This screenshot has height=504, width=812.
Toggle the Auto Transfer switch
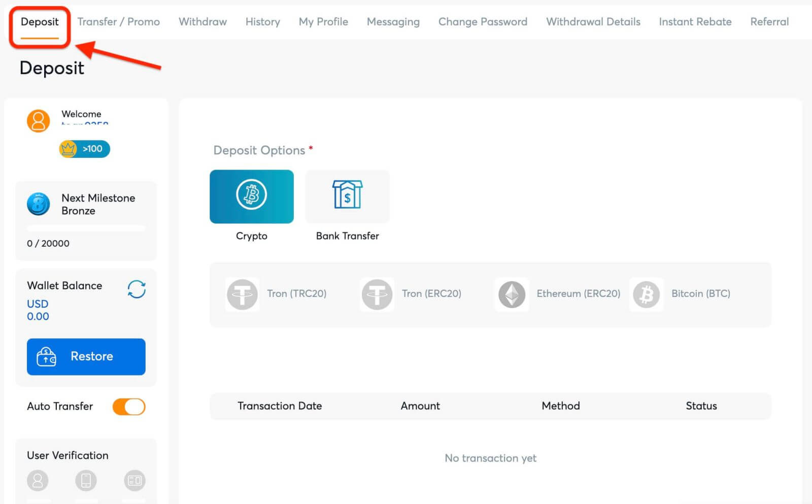point(129,407)
